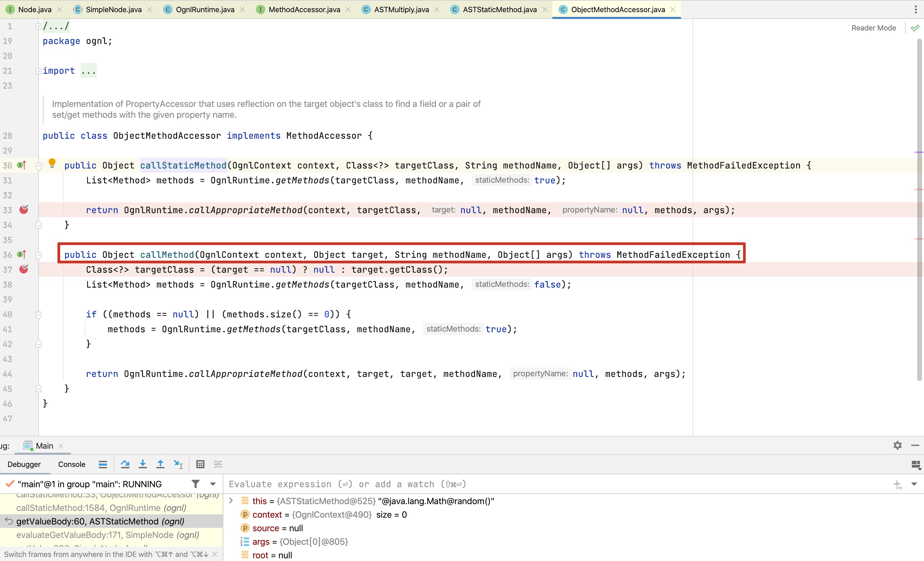Image resolution: width=924 pixels, height=561 pixels.
Task: Click the add watch plus icon
Action: coord(898,485)
